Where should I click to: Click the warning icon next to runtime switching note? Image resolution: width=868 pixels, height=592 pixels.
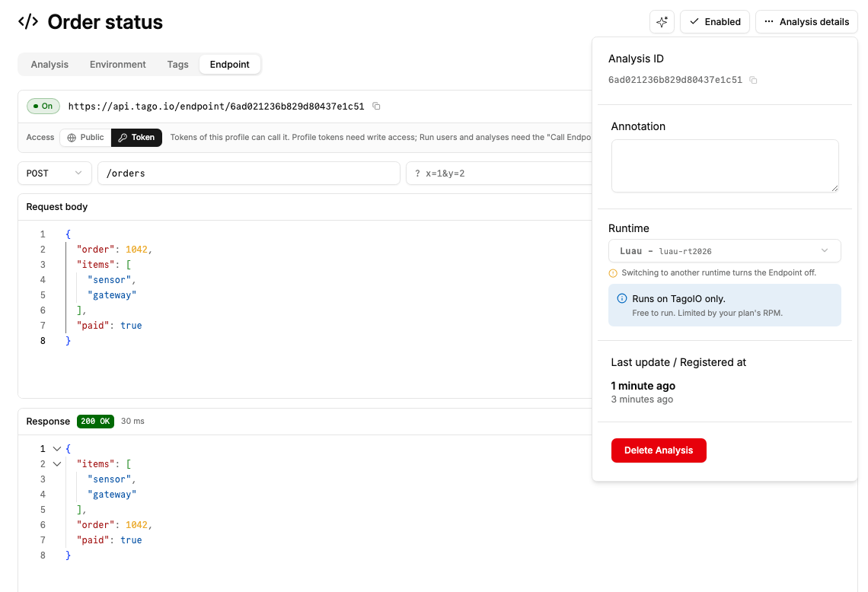pyautogui.click(x=613, y=272)
